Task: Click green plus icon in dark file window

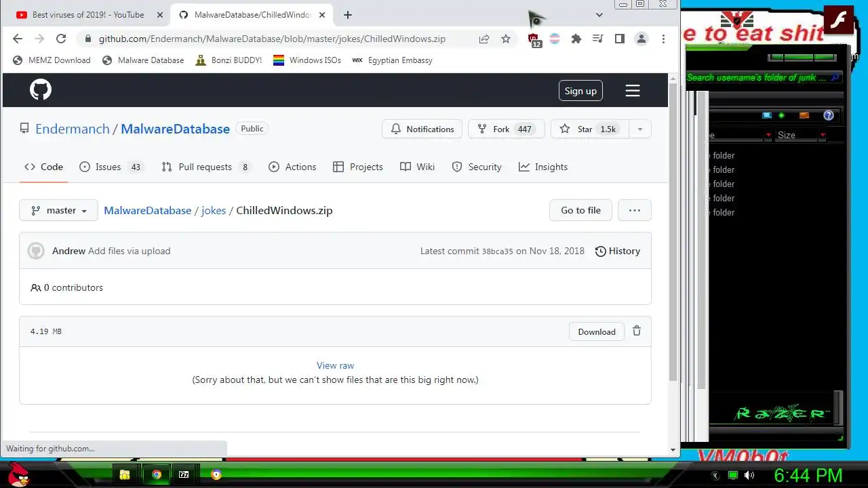Action: click(781, 115)
